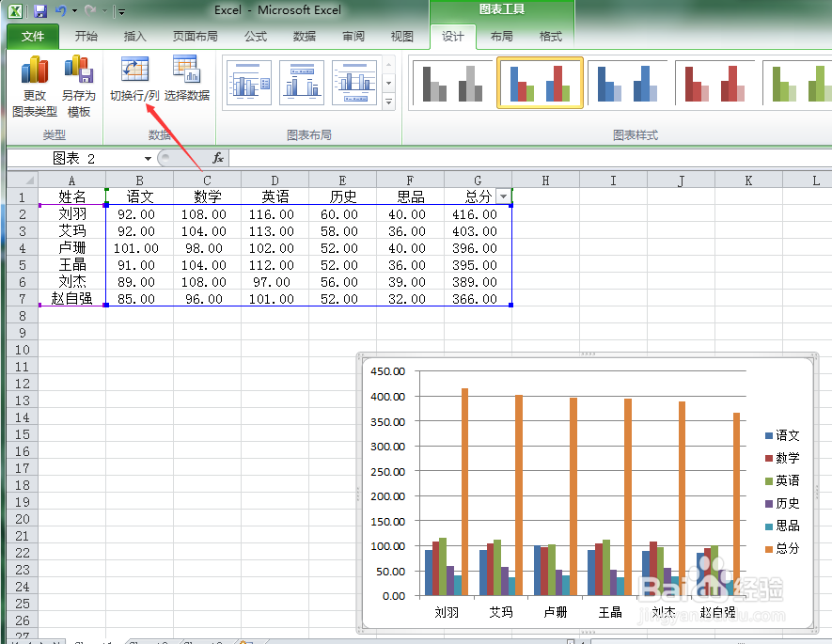The image size is (832, 644).
Task: Apply the colorful blue-red-green chart style
Action: (x=540, y=83)
